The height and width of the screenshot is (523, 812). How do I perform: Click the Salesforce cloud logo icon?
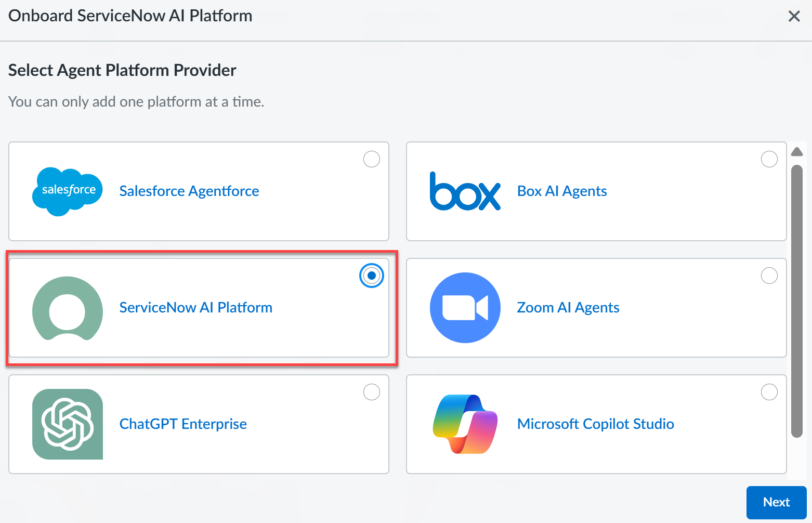[68, 191]
